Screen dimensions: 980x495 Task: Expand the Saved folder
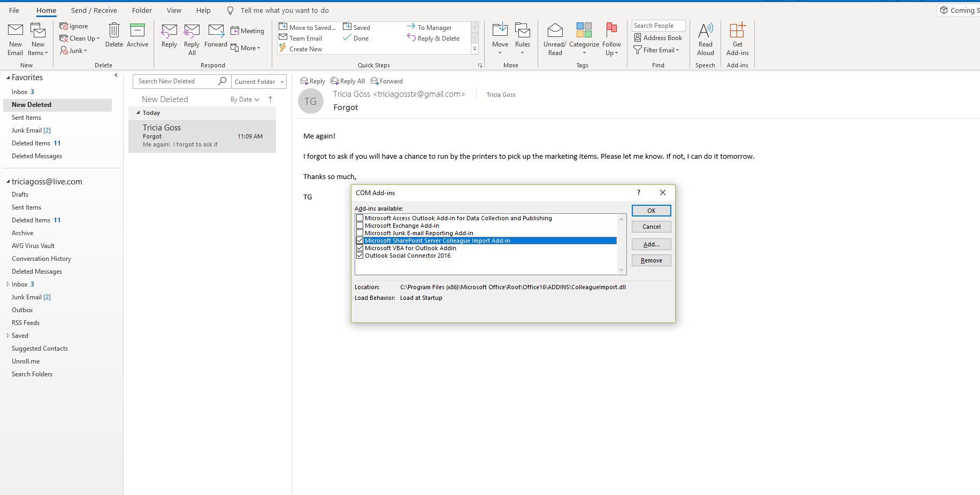click(x=8, y=336)
